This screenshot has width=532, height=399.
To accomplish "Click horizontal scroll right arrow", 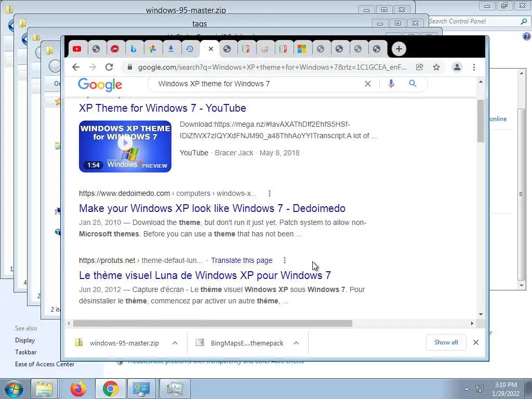I will [472, 324].
